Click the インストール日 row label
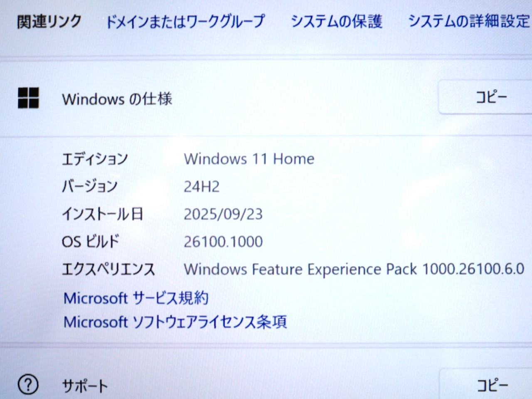This screenshot has height=399, width=532. (x=102, y=214)
